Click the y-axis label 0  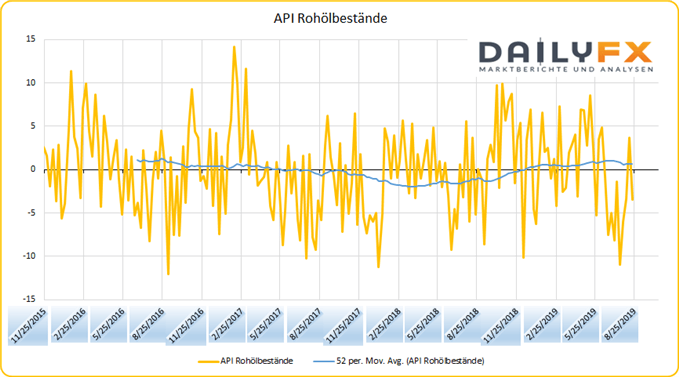pos(32,169)
